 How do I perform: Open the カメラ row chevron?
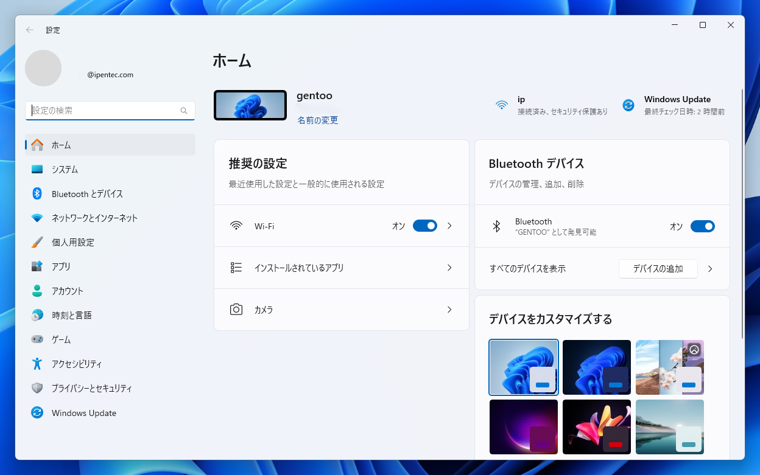coord(450,309)
